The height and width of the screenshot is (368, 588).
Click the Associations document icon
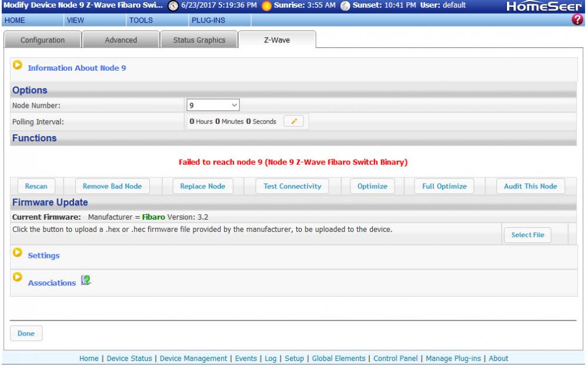pyautogui.click(x=86, y=282)
